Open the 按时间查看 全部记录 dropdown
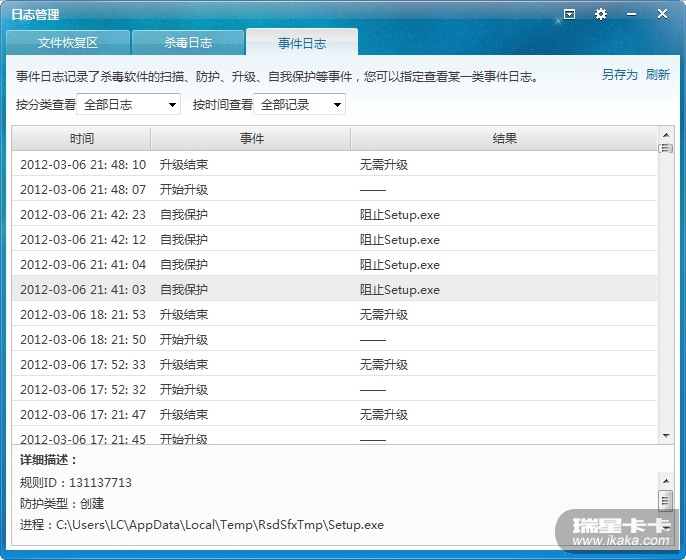The image size is (686, 560). (x=300, y=104)
